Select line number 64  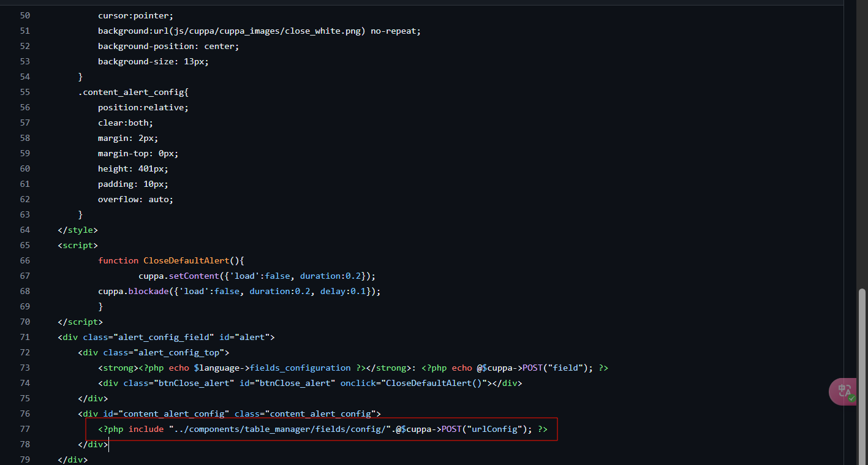pyautogui.click(x=25, y=230)
